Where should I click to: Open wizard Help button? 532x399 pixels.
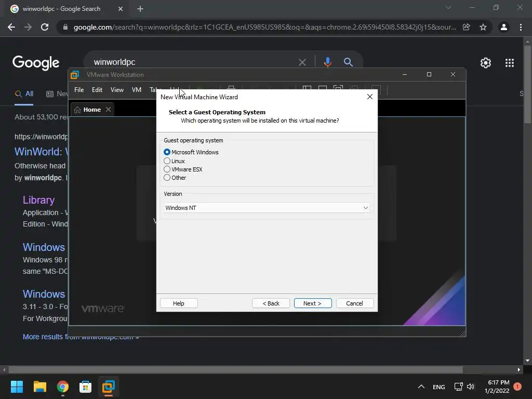click(x=179, y=303)
